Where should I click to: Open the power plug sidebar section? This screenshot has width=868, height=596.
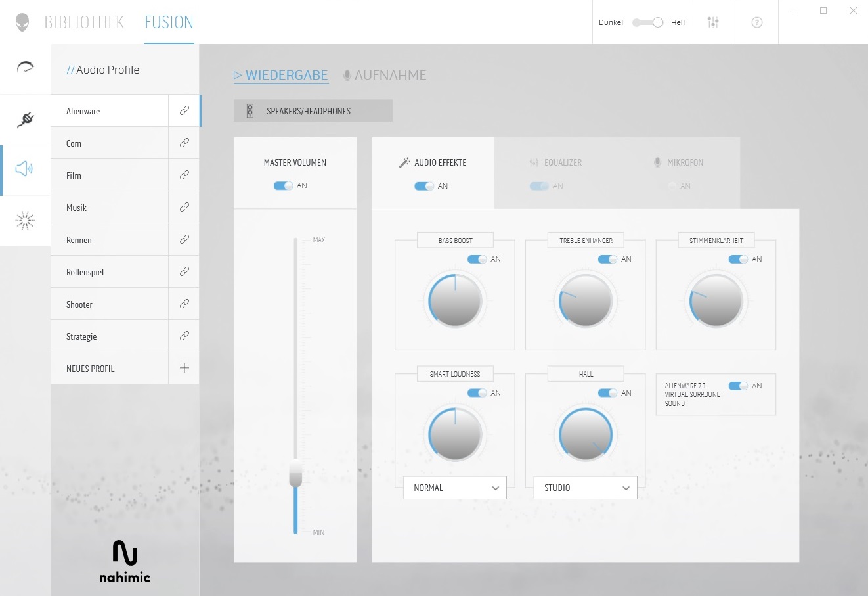click(x=25, y=120)
